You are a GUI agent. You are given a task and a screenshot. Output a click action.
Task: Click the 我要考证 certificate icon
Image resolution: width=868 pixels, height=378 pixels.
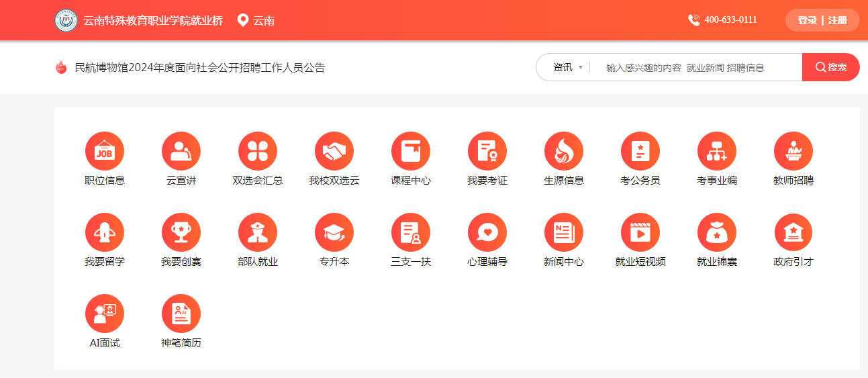pyautogui.click(x=487, y=151)
